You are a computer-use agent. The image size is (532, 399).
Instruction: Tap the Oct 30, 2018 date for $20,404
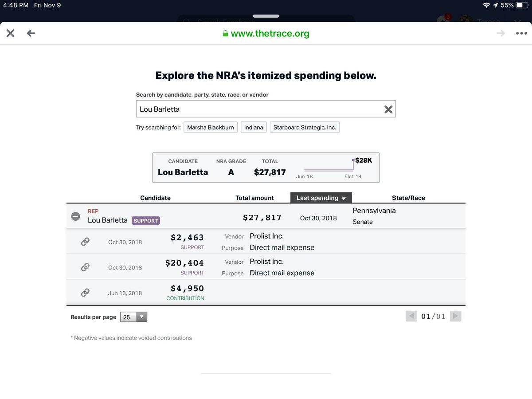(x=125, y=267)
